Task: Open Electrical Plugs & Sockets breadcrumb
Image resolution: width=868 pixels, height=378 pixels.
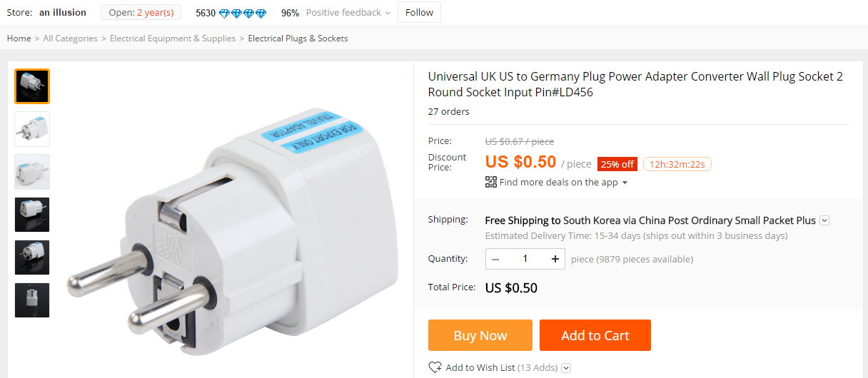Action: pyautogui.click(x=298, y=39)
